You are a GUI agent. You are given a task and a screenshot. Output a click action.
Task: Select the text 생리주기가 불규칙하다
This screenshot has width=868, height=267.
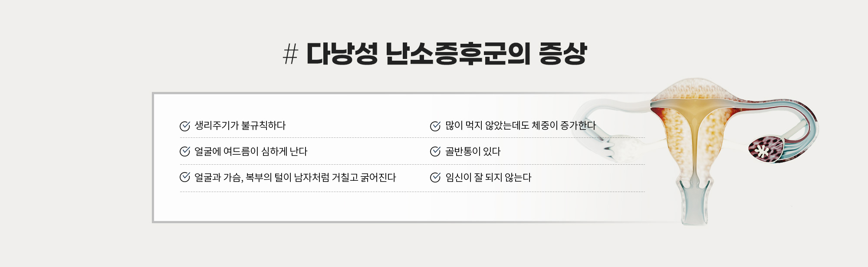point(240,126)
